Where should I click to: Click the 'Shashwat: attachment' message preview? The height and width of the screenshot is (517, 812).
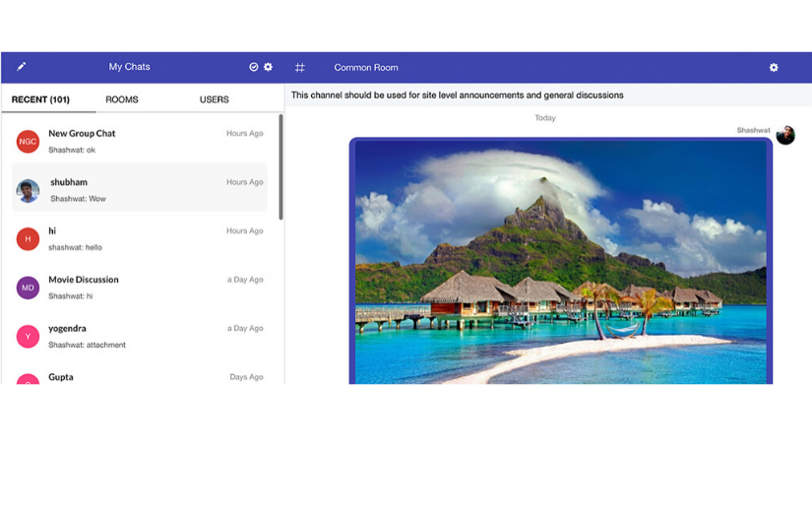(x=87, y=345)
